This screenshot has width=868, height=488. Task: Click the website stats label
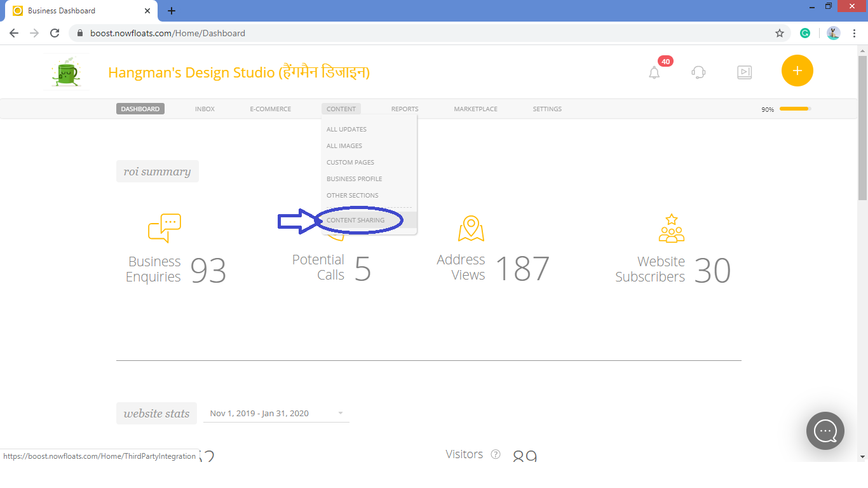click(x=156, y=413)
